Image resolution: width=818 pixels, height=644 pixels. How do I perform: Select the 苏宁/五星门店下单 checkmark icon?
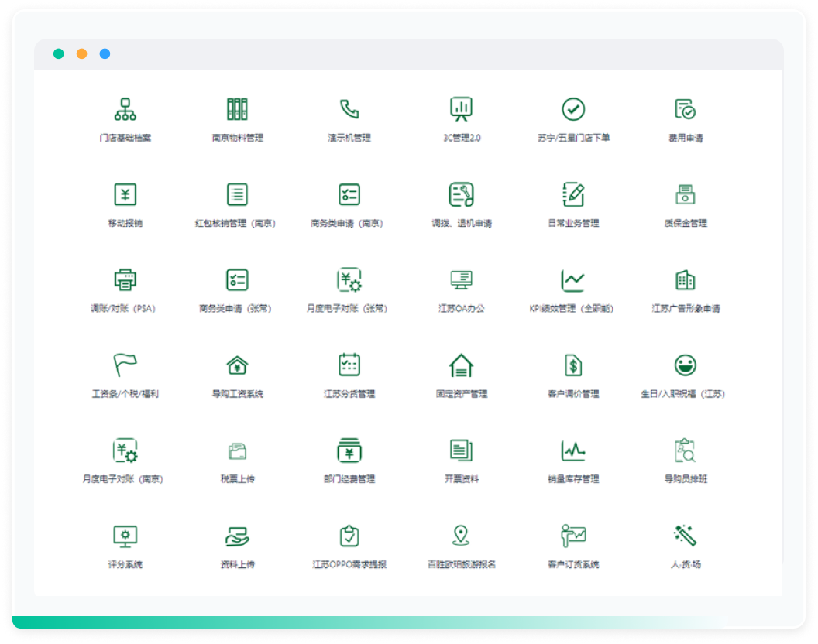point(573,109)
